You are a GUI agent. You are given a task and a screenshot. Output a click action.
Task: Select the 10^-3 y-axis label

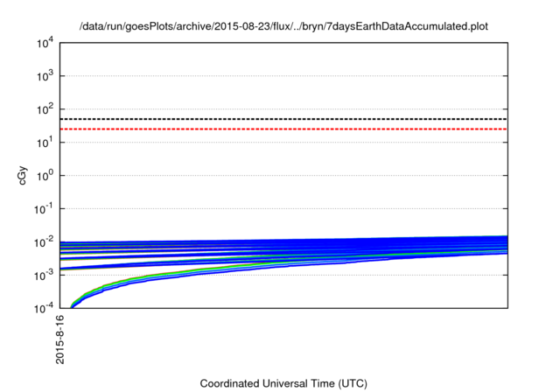click(x=44, y=276)
